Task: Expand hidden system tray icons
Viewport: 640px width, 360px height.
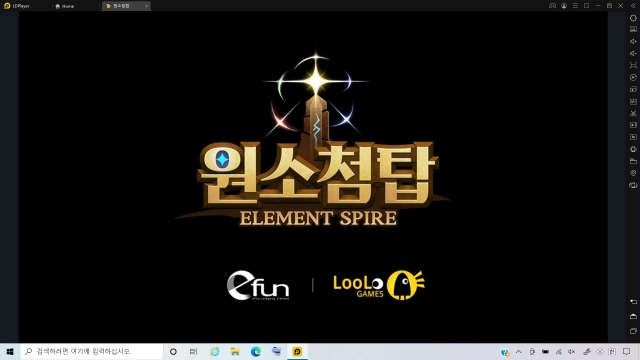Action: [518, 351]
